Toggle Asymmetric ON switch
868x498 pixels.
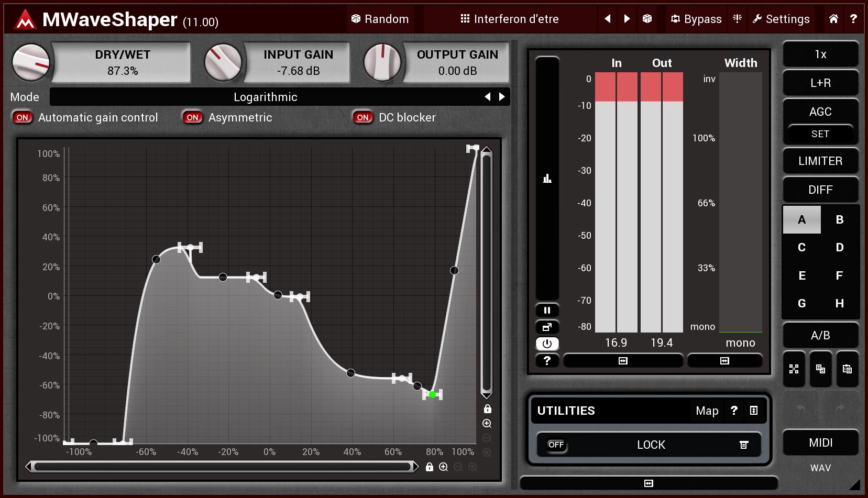tap(192, 117)
